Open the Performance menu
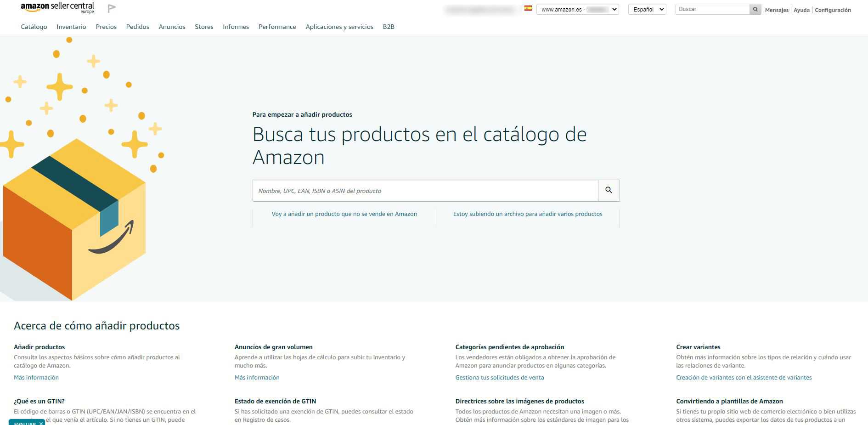Screen dimensions: 868x425 click(x=277, y=27)
